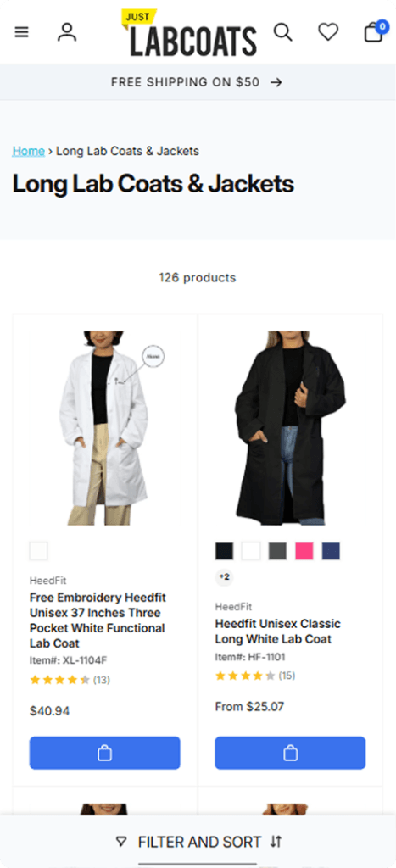396x868 pixels.
Task: Click the sort arrows icon beside Filter and Sort
Action: click(x=276, y=842)
